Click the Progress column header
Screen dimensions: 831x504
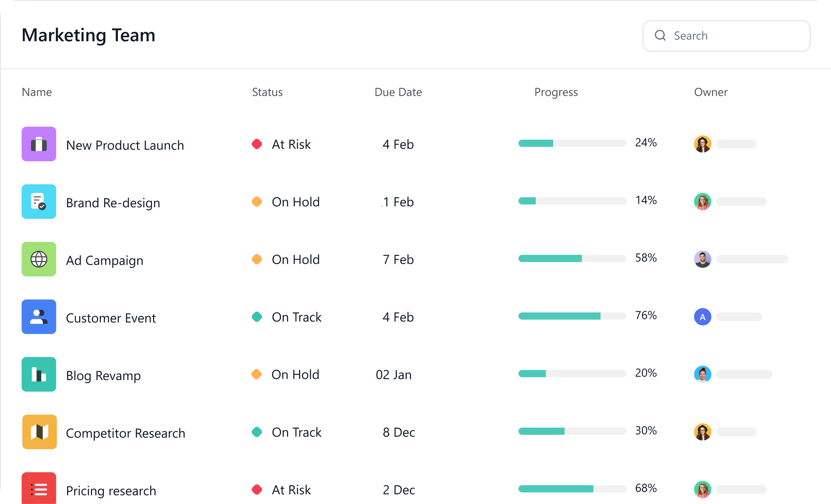(x=556, y=92)
